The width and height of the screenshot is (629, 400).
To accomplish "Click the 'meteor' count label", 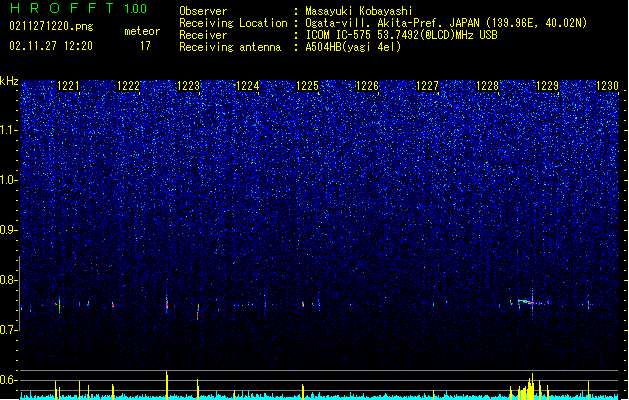I will click(x=142, y=31).
